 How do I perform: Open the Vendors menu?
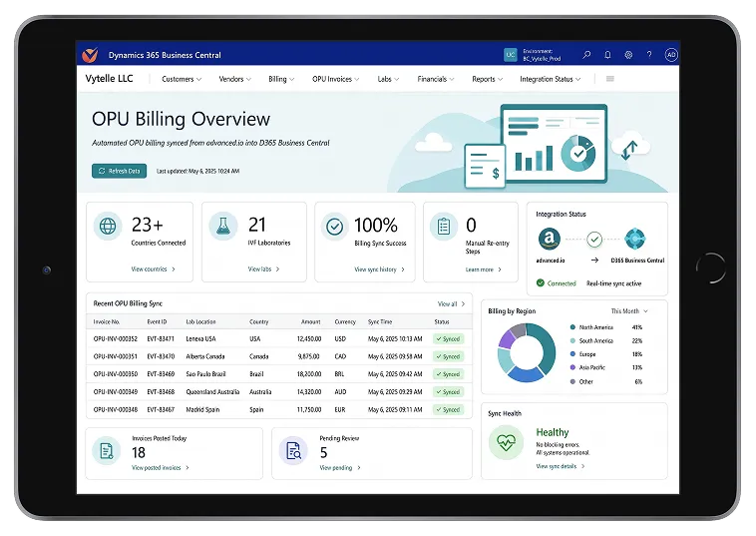pyautogui.click(x=234, y=79)
